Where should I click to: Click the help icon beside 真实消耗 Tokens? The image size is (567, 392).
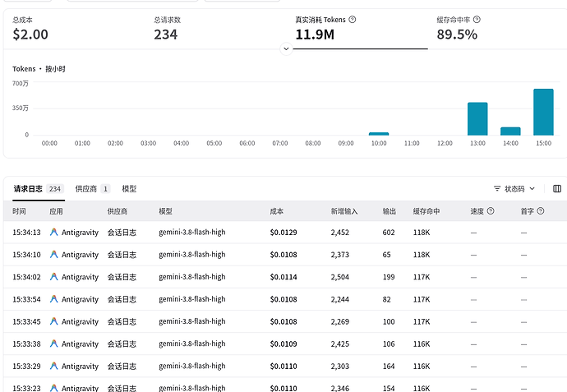tap(353, 20)
